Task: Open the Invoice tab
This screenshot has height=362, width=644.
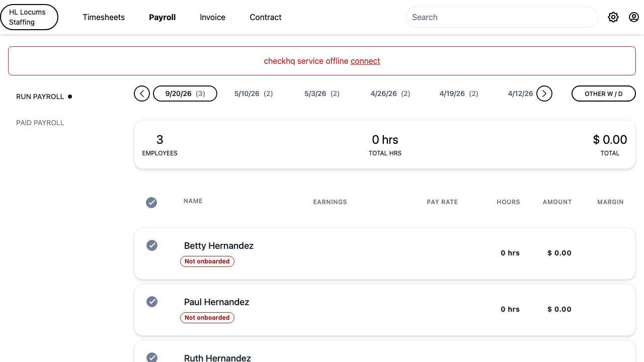Action: [212, 17]
